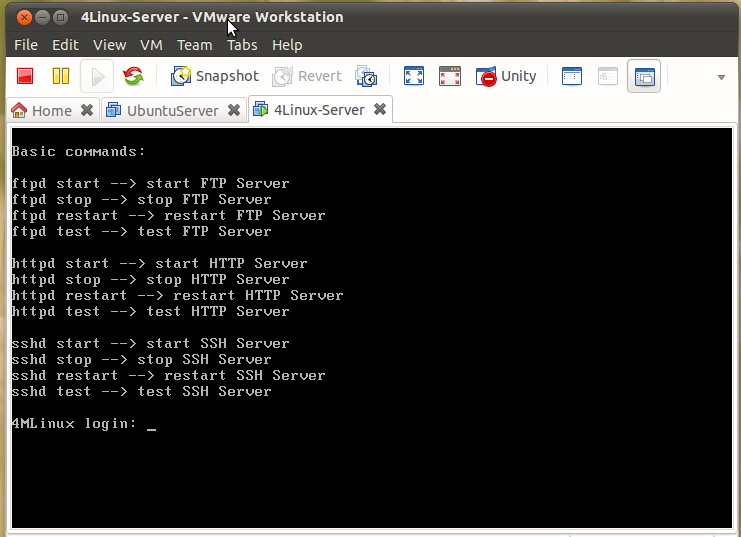Click the UbuntuServer tab VM icon
The image size is (741, 537).
(x=113, y=110)
